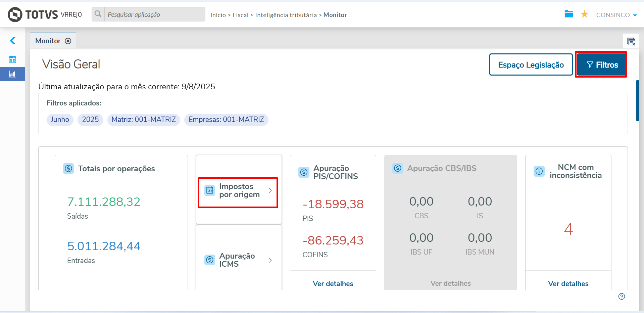Click the Empresas: 001-MATRIZ filter chip
Image resolution: width=644 pixels, height=313 pixels.
(x=226, y=120)
